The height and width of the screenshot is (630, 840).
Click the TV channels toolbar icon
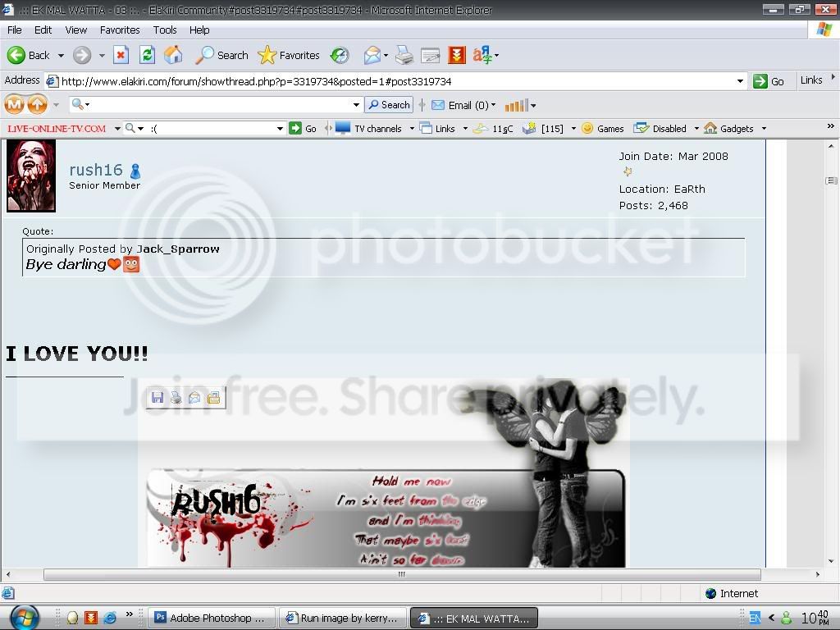coord(343,128)
